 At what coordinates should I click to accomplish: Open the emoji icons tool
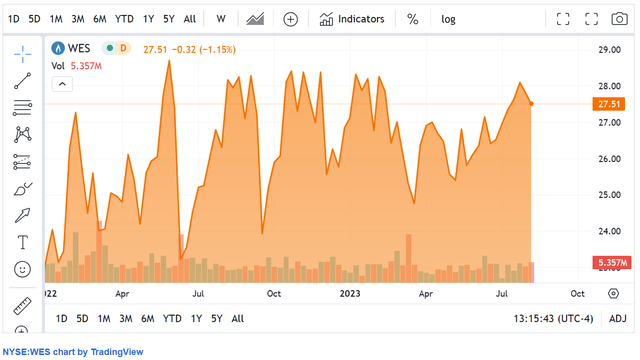point(22,269)
